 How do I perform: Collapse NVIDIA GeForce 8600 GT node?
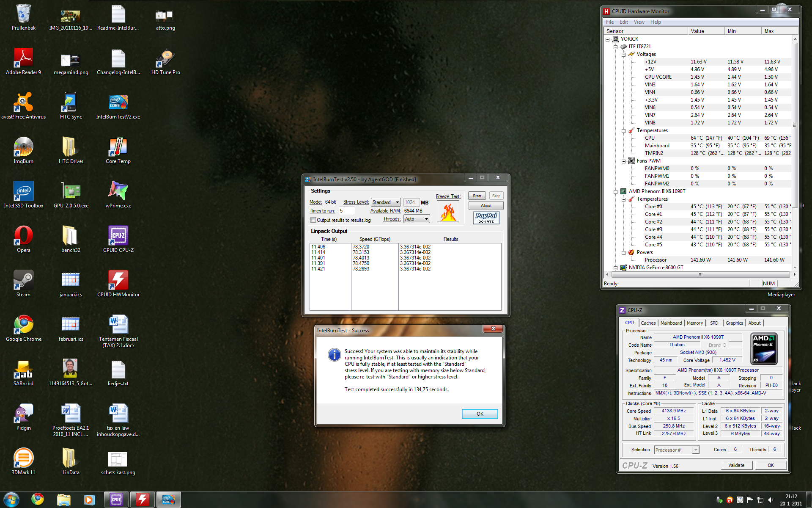pos(616,268)
